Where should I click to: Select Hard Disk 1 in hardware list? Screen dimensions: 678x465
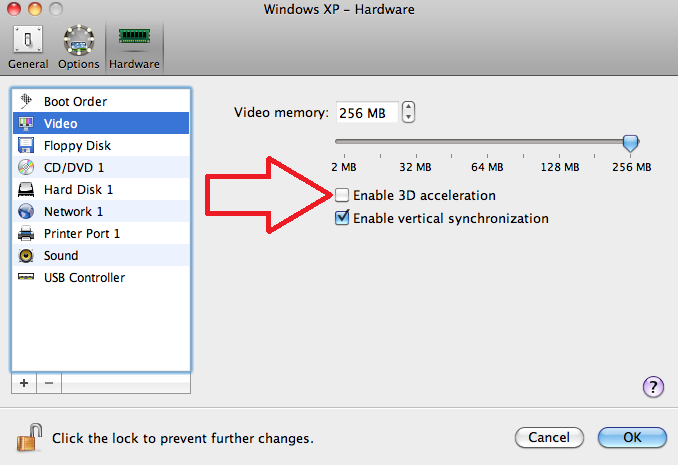(101, 189)
